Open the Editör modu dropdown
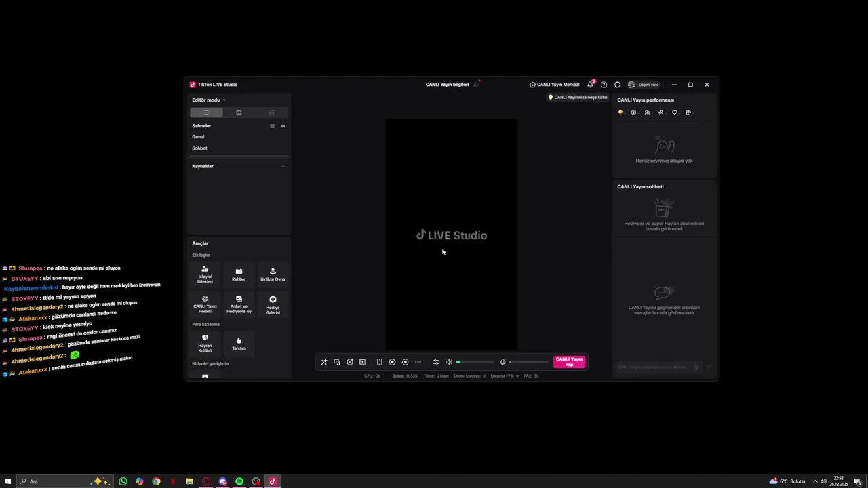The image size is (868, 488). click(208, 100)
